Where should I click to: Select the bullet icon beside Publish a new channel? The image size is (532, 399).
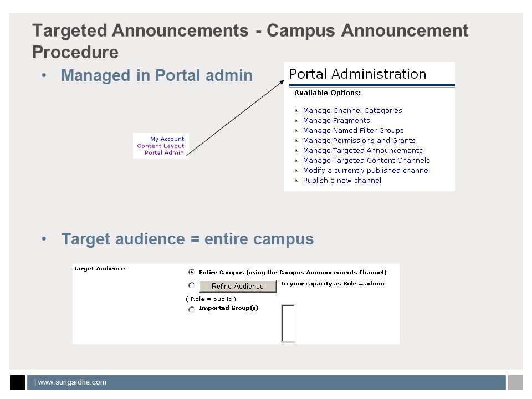pos(296,181)
